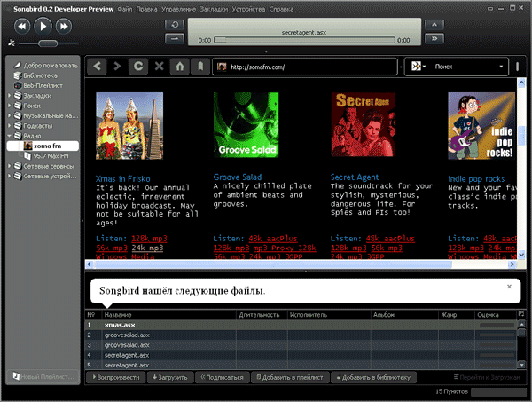
Task: Close the Songbird нашёл файлы notification
Action: point(509,287)
